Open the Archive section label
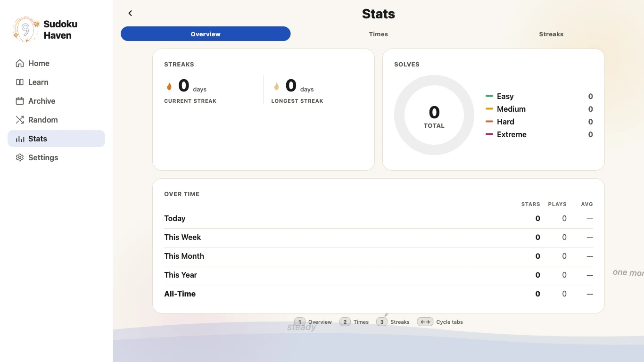The width and height of the screenshot is (644, 362). 41,101
